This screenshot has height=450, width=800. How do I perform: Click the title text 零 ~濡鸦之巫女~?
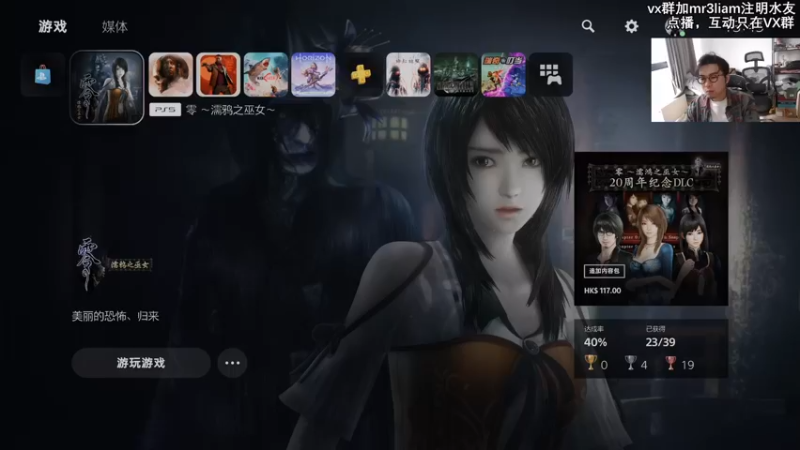(x=231, y=110)
